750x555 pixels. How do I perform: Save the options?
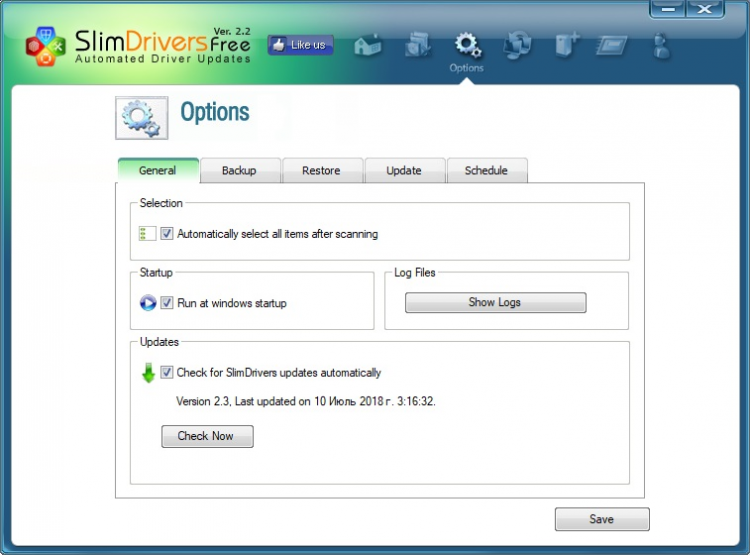click(602, 519)
